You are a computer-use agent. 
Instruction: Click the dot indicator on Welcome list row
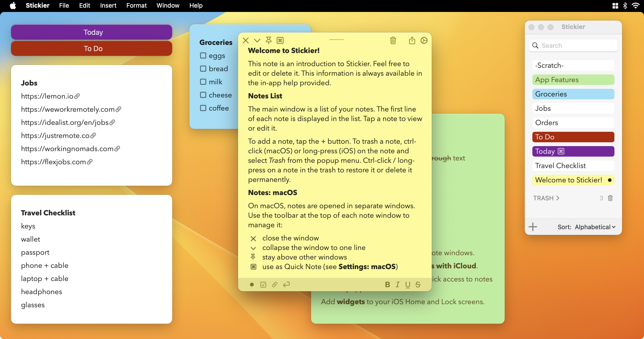[609, 180]
